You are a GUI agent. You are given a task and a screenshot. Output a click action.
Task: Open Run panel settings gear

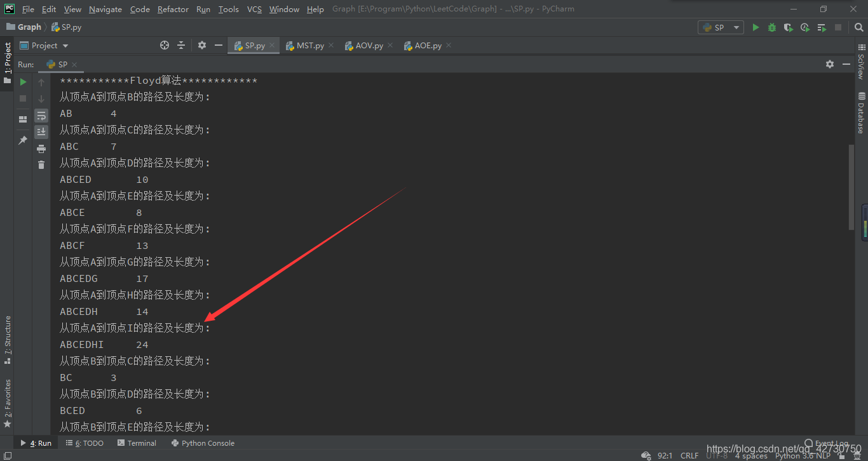(x=830, y=64)
